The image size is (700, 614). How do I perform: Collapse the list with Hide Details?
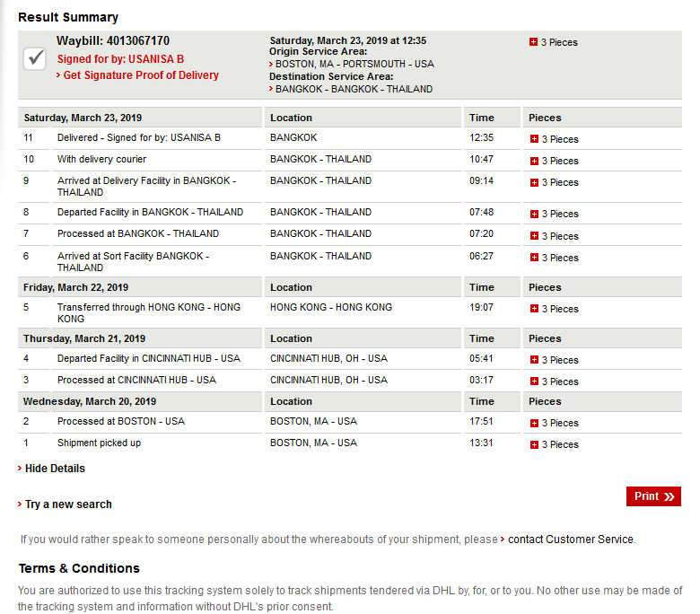coord(55,469)
